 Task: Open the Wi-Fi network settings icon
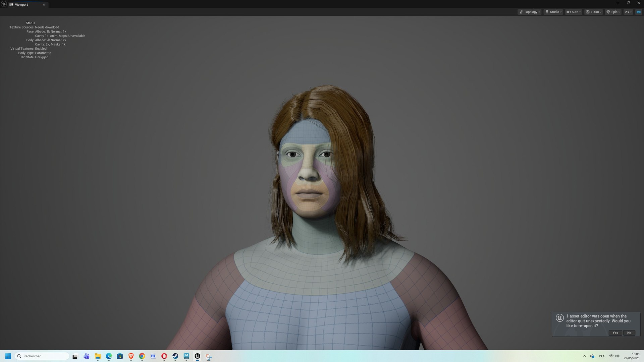point(611,356)
